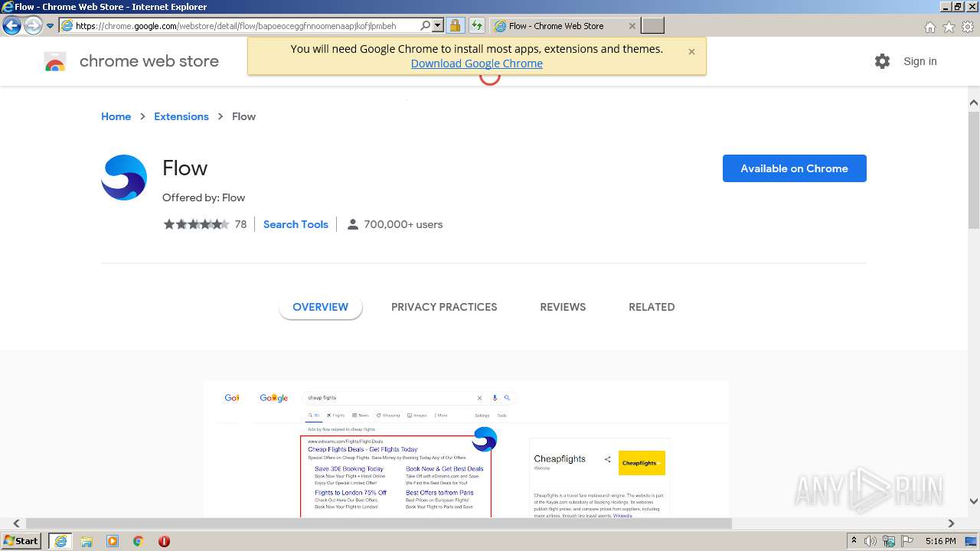
Task: Dismiss the Google Chrome notification banner
Action: (691, 52)
